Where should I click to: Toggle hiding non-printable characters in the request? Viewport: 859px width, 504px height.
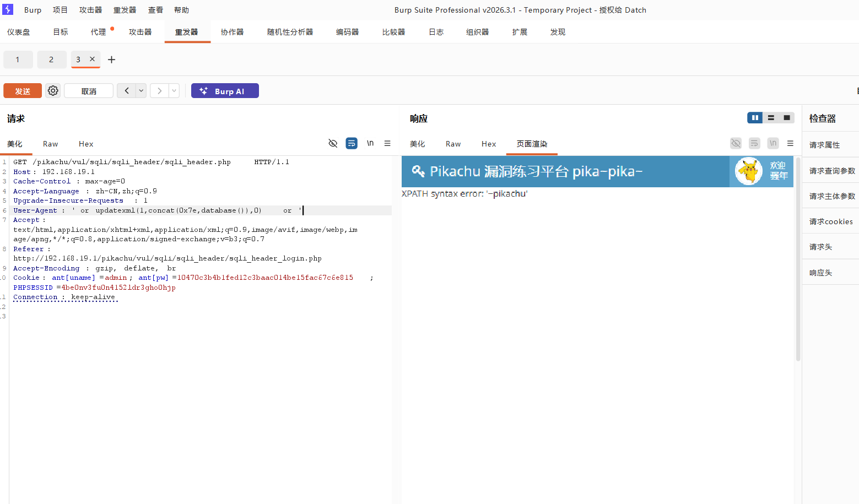point(333,143)
